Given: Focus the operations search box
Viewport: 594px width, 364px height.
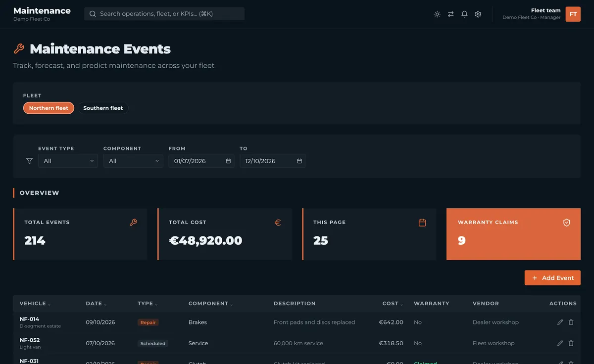Looking at the screenshot, I should pyautogui.click(x=164, y=14).
